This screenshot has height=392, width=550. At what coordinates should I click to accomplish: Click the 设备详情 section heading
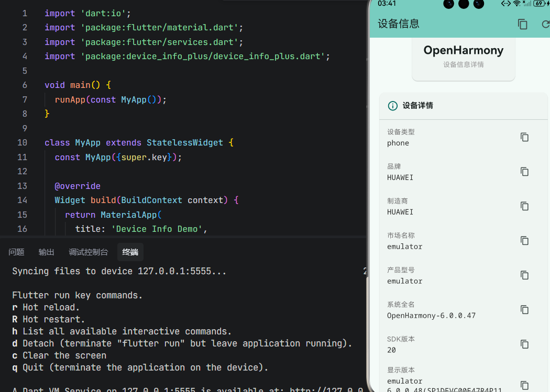[x=417, y=106]
